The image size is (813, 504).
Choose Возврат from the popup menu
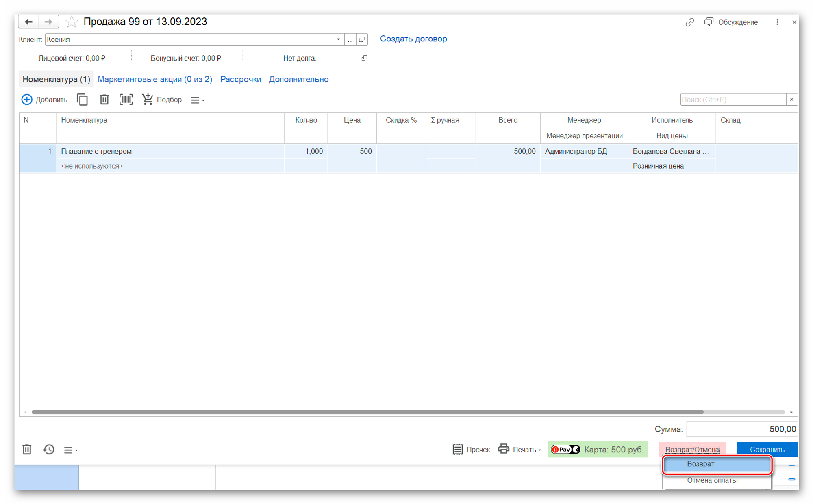717,464
